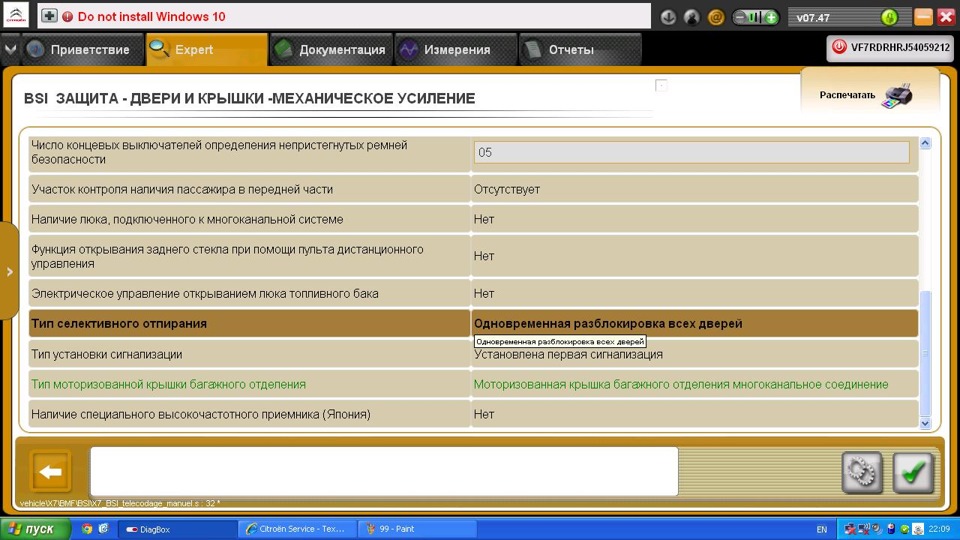Click the gears configuration button

click(862, 472)
